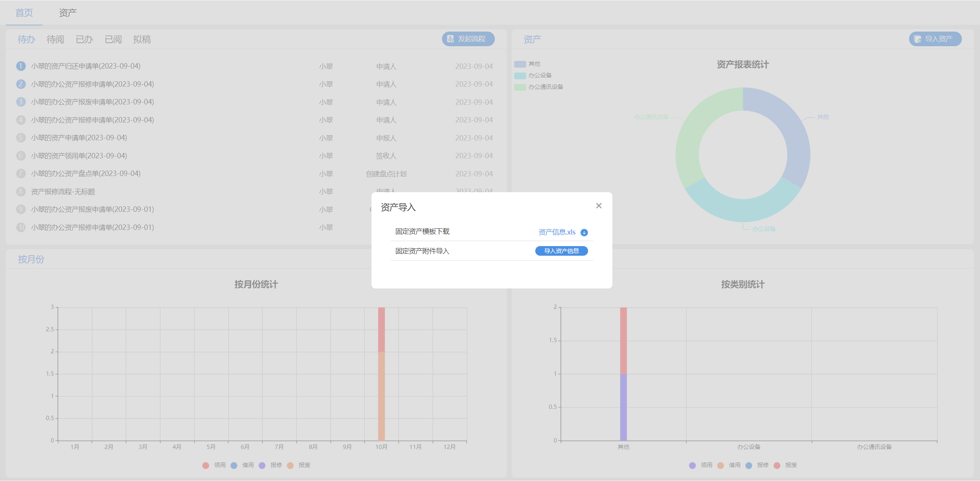This screenshot has height=481, width=980.
Task: Toggle 报废 legend dot in category chart
Action: coord(777,465)
